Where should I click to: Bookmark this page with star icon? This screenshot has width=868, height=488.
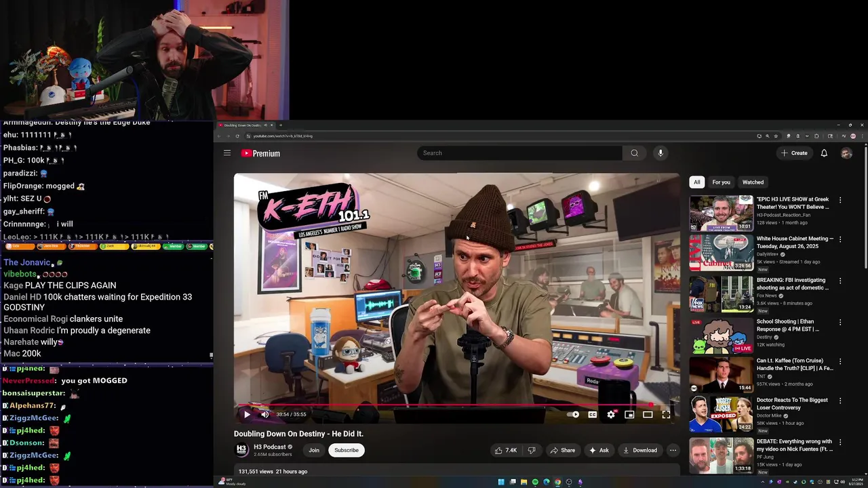click(776, 136)
